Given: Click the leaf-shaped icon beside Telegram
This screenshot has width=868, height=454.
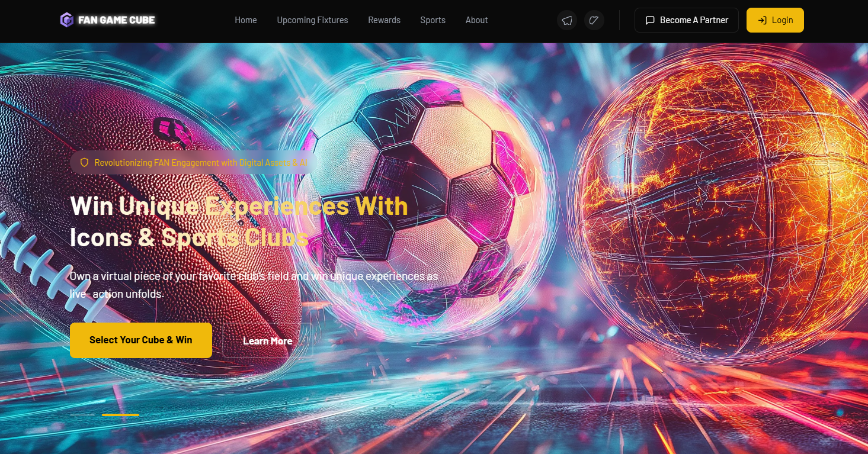Looking at the screenshot, I should pos(594,20).
